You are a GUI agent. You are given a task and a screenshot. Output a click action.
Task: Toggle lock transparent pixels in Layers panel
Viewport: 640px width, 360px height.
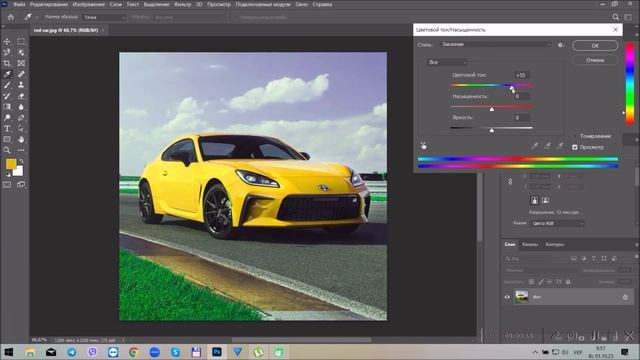[x=531, y=282]
